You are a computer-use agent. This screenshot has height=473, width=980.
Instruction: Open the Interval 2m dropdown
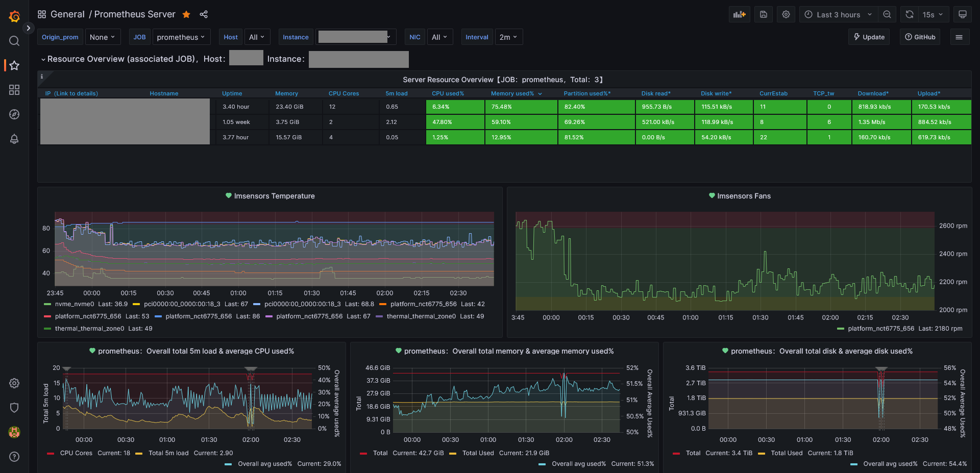[x=508, y=37]
